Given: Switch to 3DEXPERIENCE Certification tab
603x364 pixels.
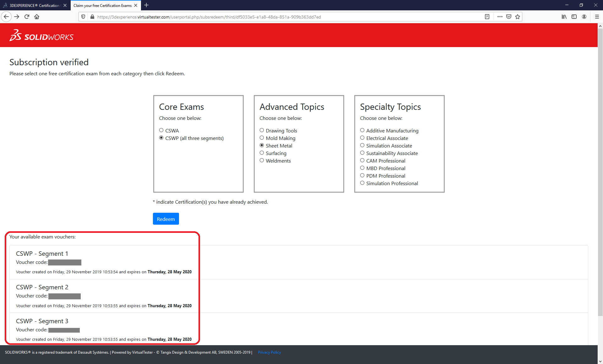Looking at the screenshot, I should pyautogui.click(x=34, y=5).
